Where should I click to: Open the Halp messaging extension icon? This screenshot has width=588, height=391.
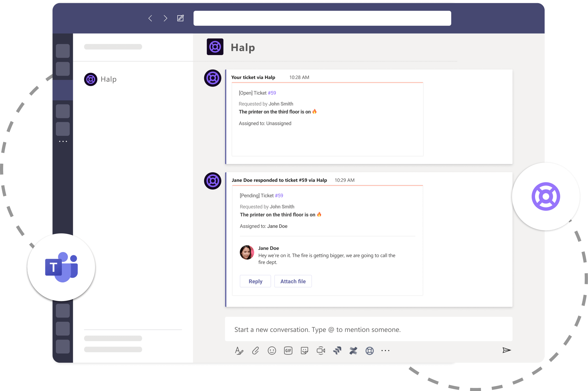pos(369,351)
